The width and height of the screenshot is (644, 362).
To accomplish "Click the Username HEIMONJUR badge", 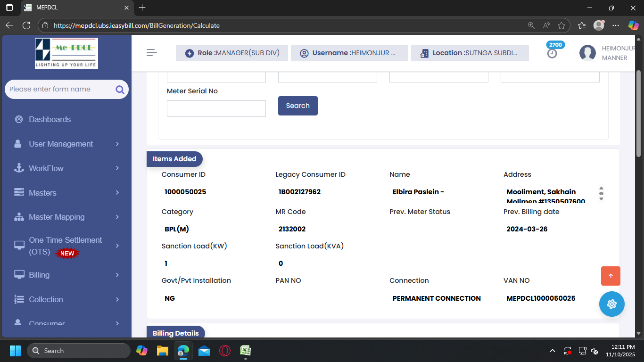I will (x=349, y=53).
